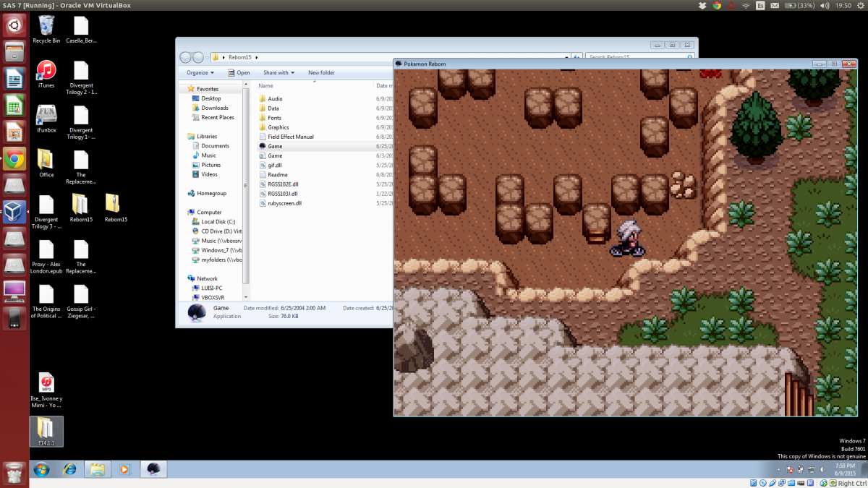Viewport: 868px width, 488px height.
Task: Switch to Pokemon Reborn via the taskbar button
Action: [x=153, y=469]
